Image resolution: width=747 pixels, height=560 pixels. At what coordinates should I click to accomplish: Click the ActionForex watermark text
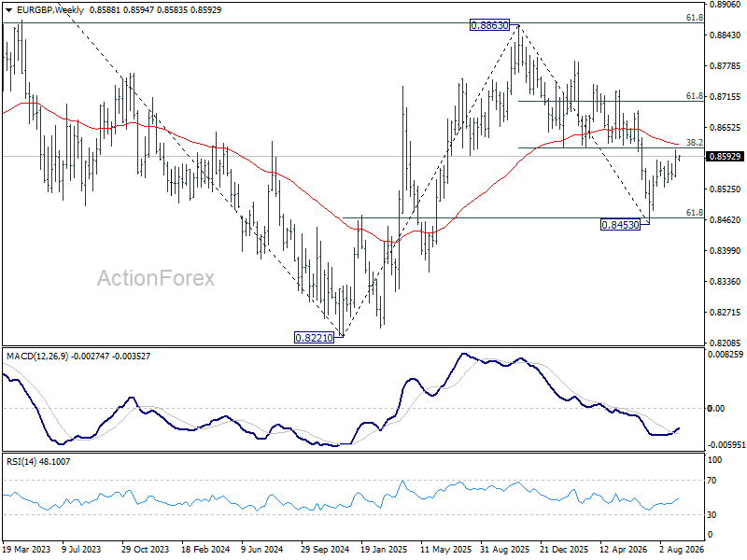(156, 278)
